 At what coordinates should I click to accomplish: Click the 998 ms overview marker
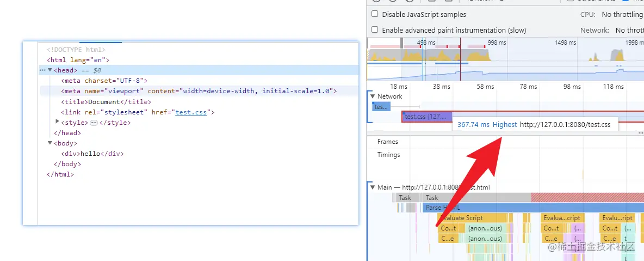pos(497,43)
